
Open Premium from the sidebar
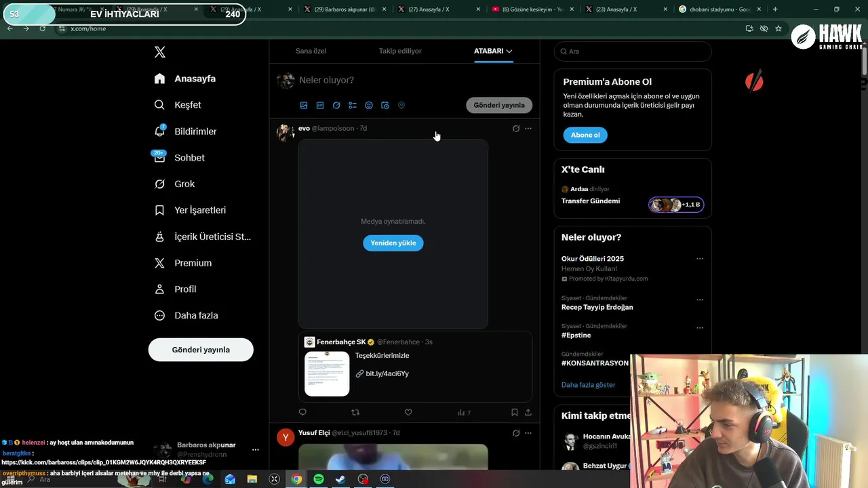pyautogui.click(x=183, y=263)
